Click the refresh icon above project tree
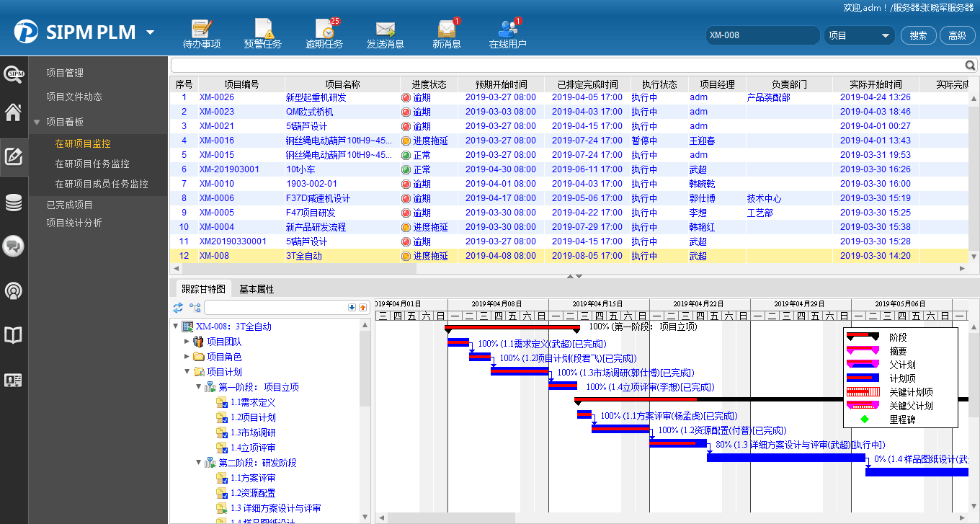980x524 pixels. pyautogui.click(x=178, y=308)
